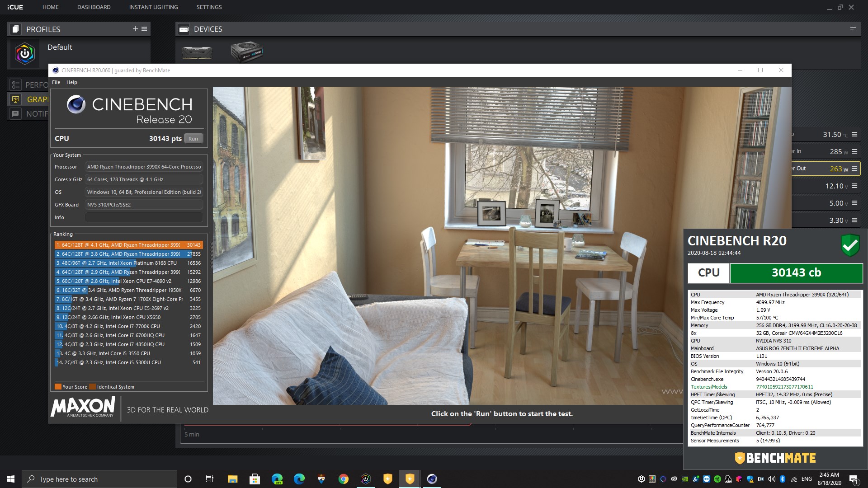The height and width of the screenshot is (488, 868).
Task: Open Edge Dev from the taskbar
Action: [x=277, y=479]
